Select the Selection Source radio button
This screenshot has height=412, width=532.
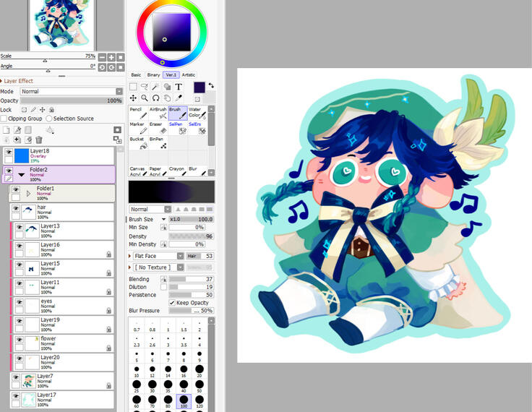pyautogui.click(x=49, y=119)
